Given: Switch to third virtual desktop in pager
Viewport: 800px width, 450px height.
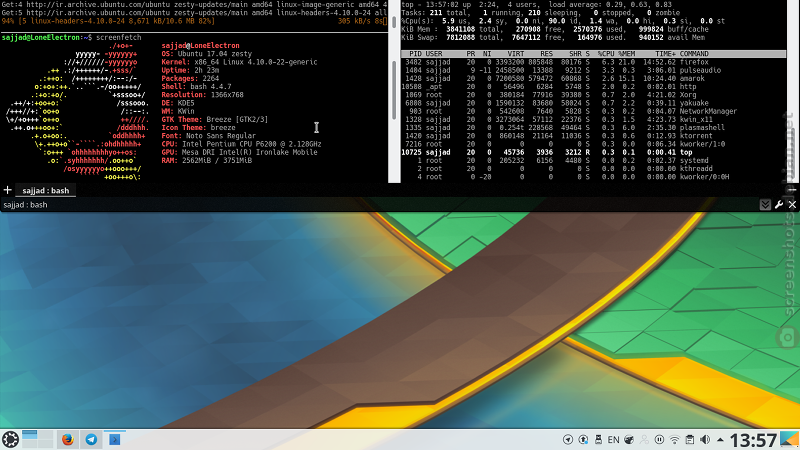Looking at the screenshot, I should (30, 444).
